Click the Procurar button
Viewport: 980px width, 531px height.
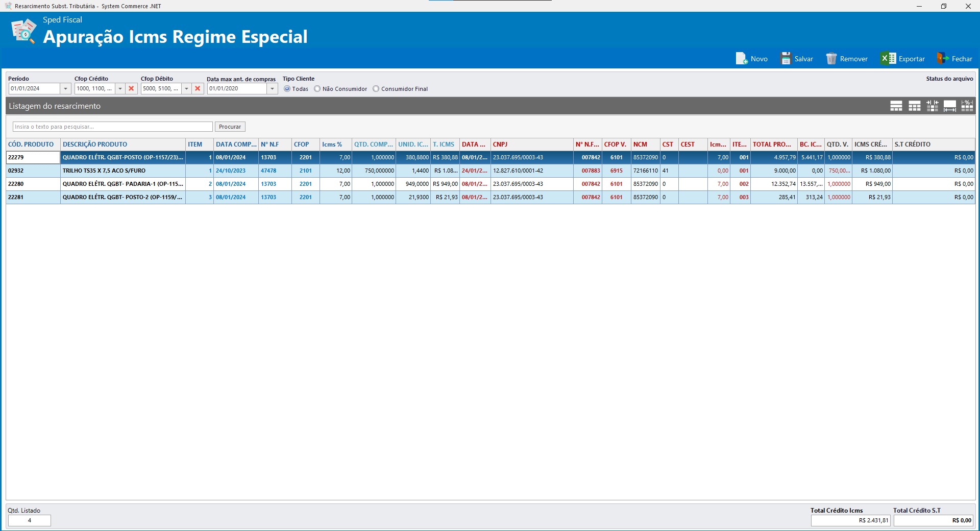(230, 127)
